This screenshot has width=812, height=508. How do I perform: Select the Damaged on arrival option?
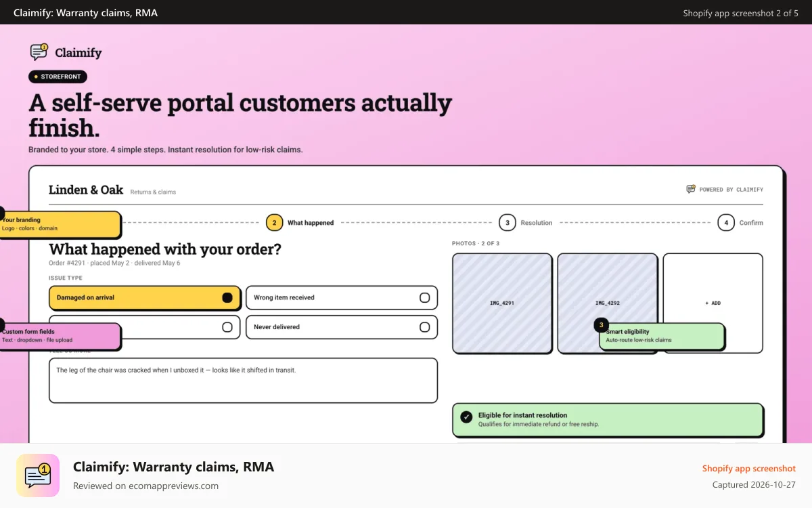click(x=145, y=297)
